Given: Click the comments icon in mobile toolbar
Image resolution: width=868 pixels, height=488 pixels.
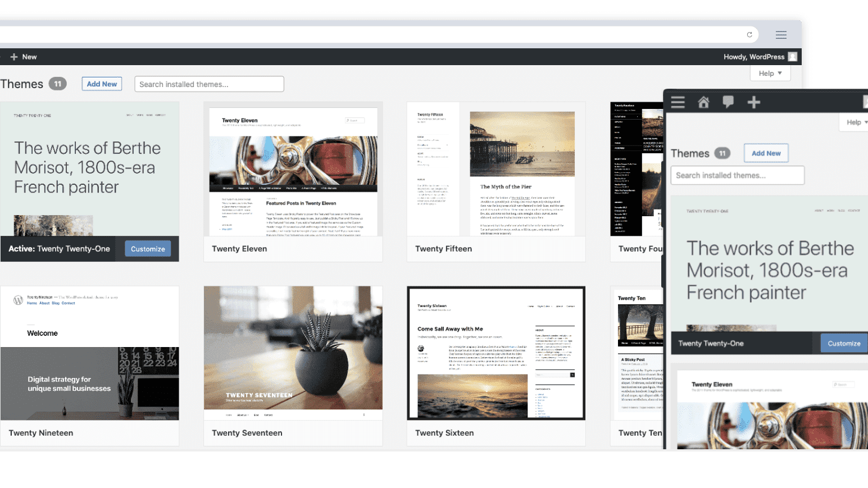Looking at the screenshot, I should (x=728, y=102).
